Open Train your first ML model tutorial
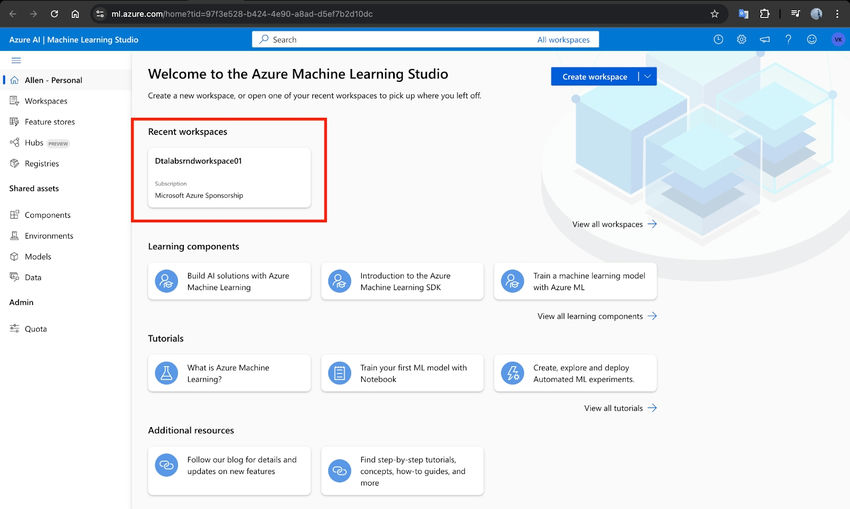 click(x=402, y=373)
